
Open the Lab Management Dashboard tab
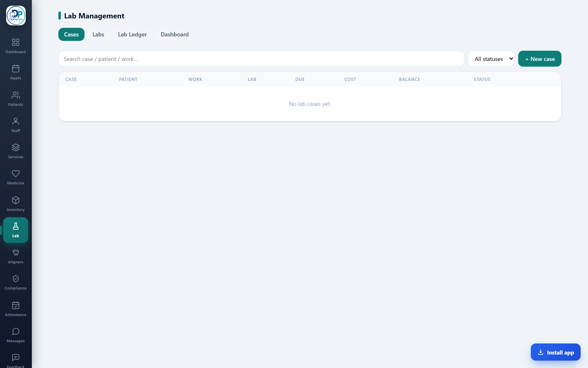tap(175, 34)
